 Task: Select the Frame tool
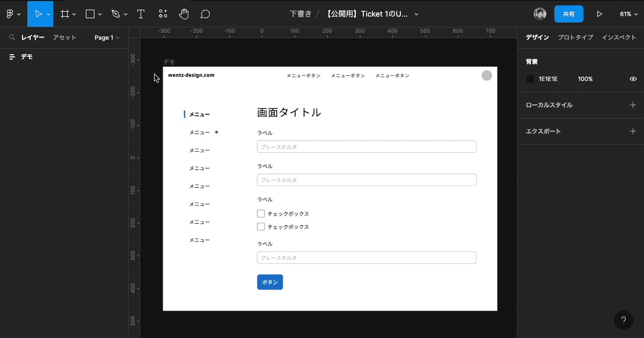tap(64, 13)
